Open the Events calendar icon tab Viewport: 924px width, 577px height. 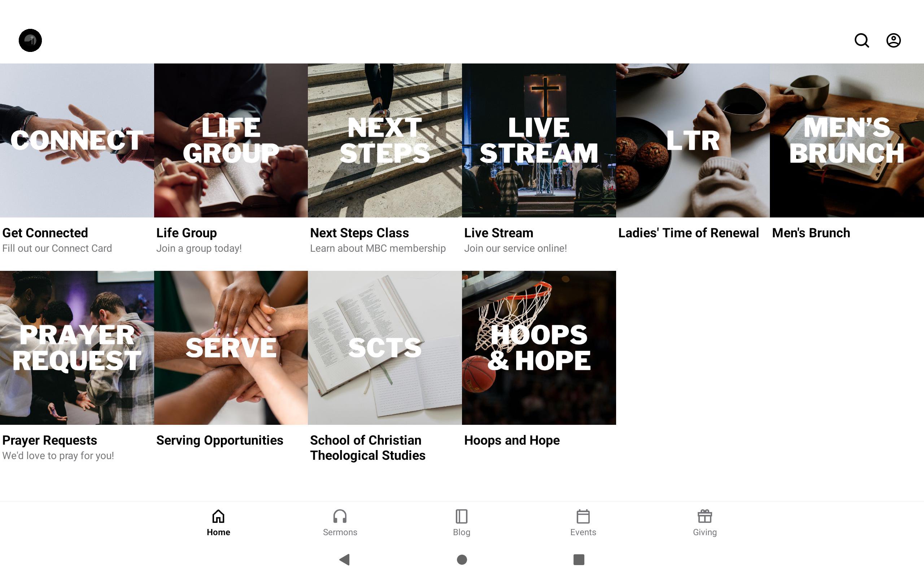pyautogui.click(x=583, y=523)
